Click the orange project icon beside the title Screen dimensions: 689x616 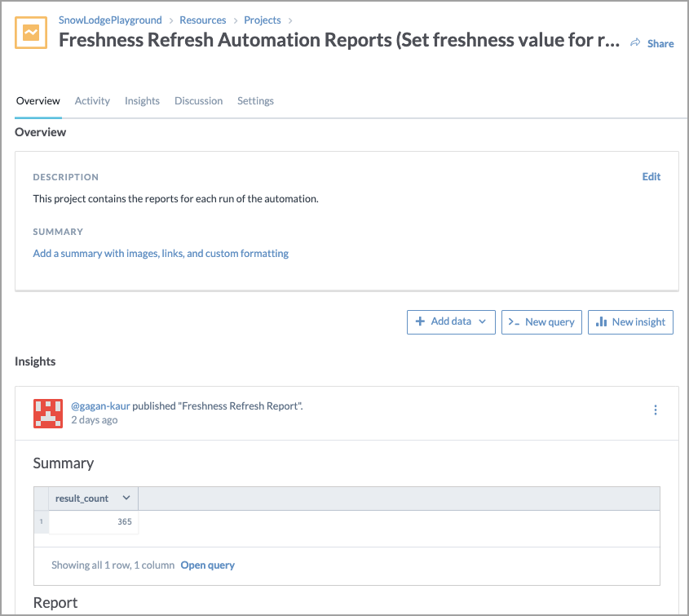[32, 33]
